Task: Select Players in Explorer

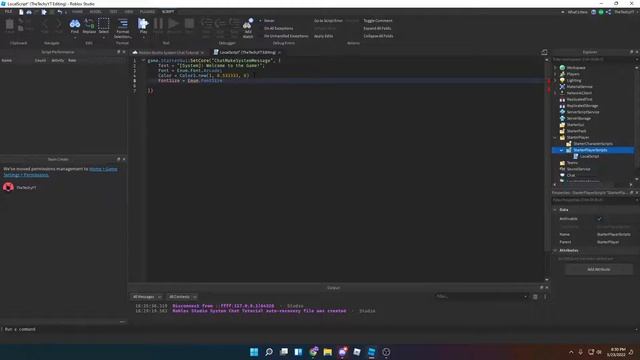Action: [573, 74]
